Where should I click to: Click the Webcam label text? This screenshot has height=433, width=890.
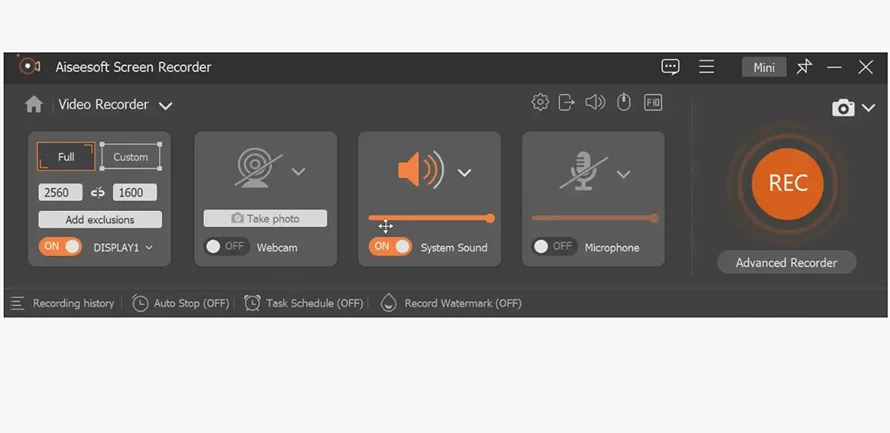277,247
